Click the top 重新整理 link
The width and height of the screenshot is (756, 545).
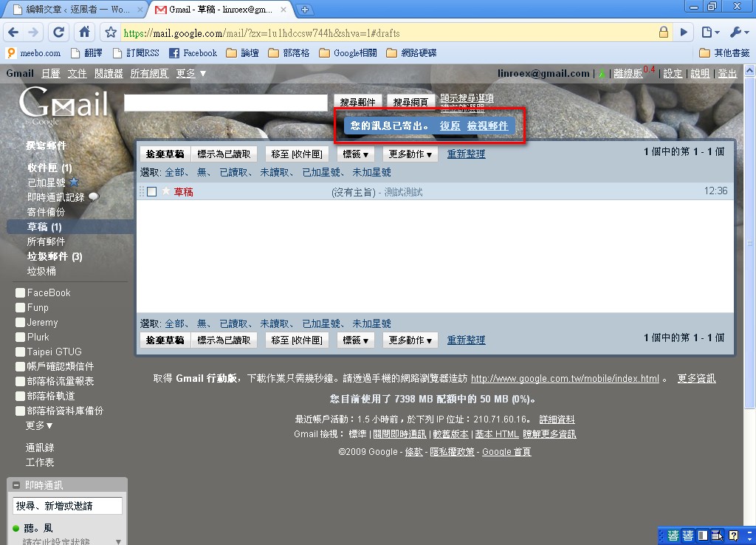tap(467, 154)
